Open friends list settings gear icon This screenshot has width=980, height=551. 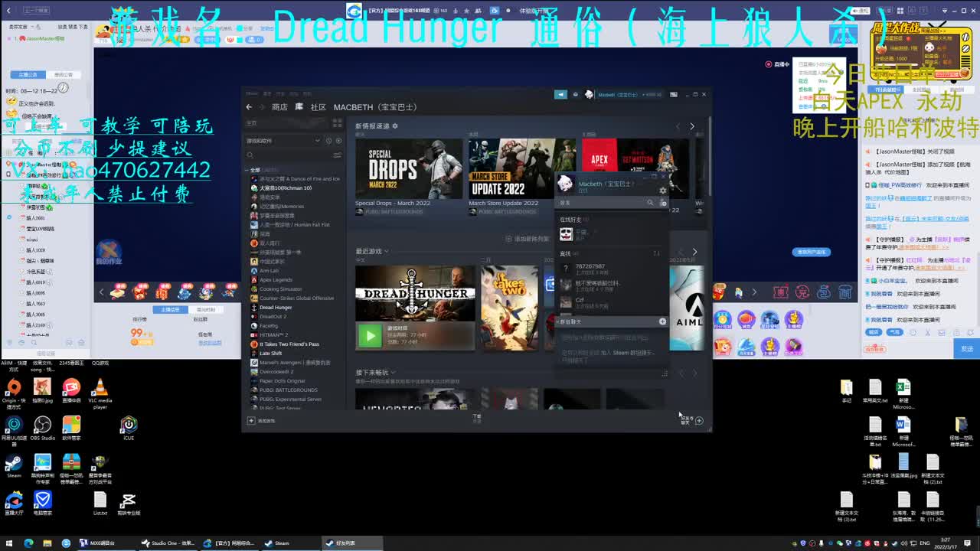[663, 191]
